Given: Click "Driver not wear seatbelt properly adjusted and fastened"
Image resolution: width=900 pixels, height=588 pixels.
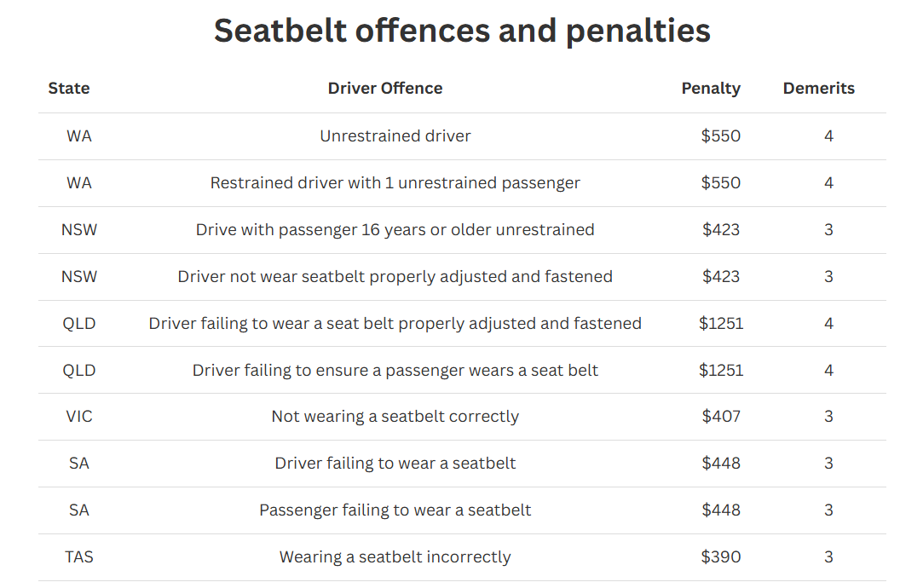Looking at the screenshot, I should click(395, 277).
